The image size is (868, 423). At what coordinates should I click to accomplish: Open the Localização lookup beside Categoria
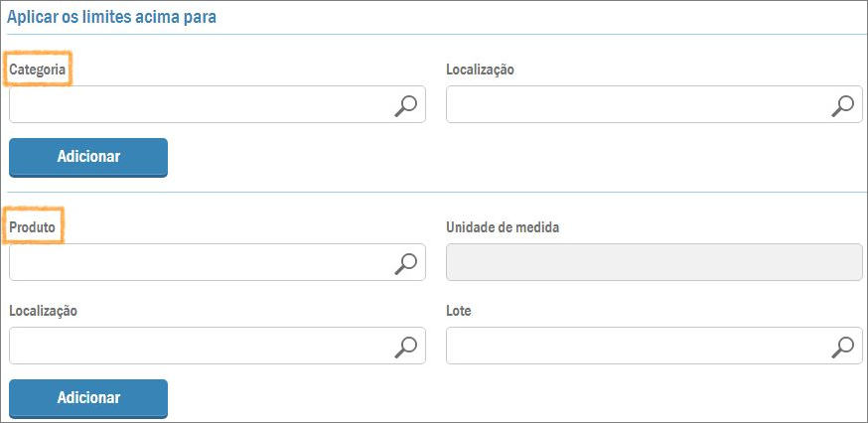coord(842,105)
